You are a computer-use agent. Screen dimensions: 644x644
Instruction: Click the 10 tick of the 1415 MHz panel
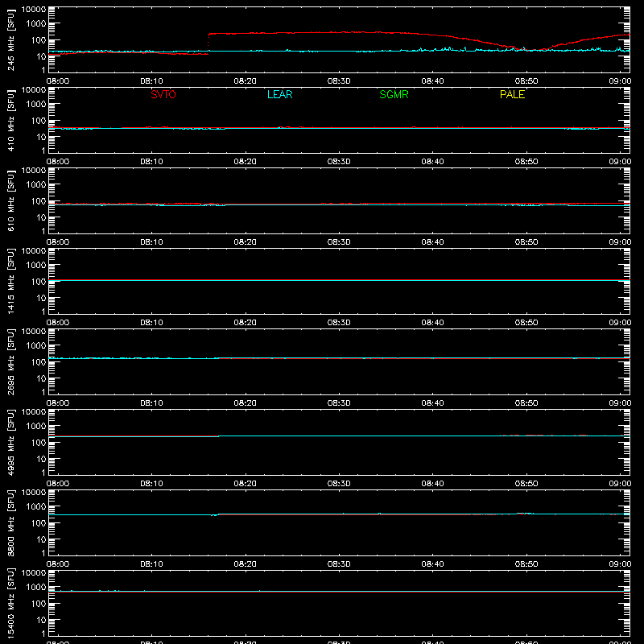(41, 298)
